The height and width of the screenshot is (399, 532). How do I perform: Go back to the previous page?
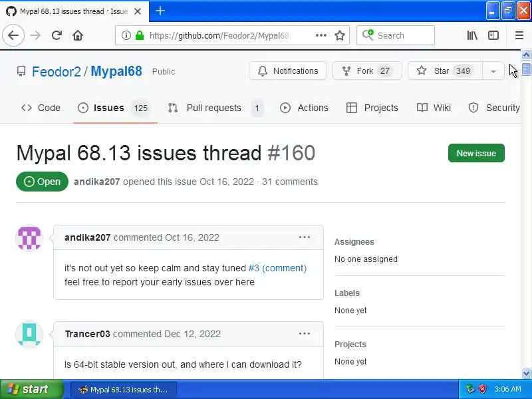[x=13, y=35]
